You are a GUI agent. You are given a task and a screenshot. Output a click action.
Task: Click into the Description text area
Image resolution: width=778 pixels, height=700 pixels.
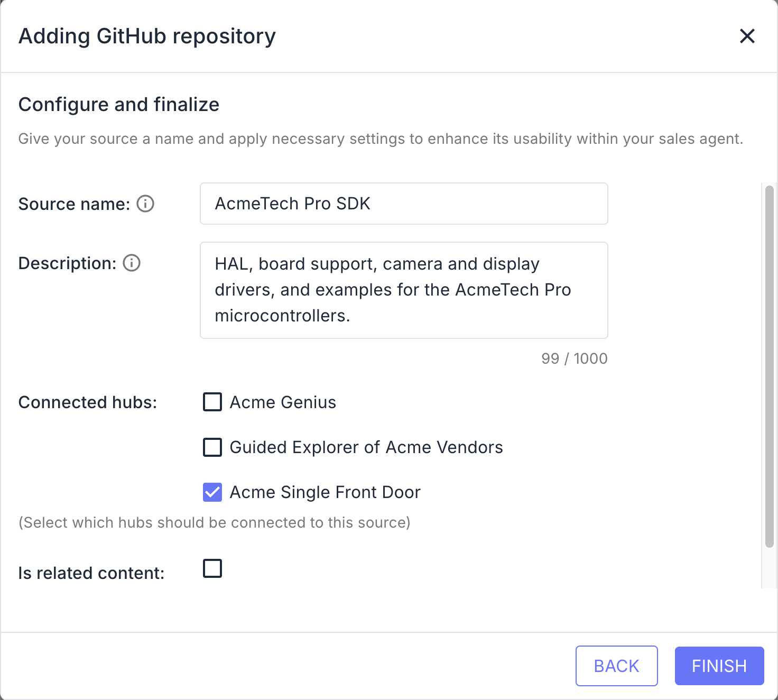[404, 290]
